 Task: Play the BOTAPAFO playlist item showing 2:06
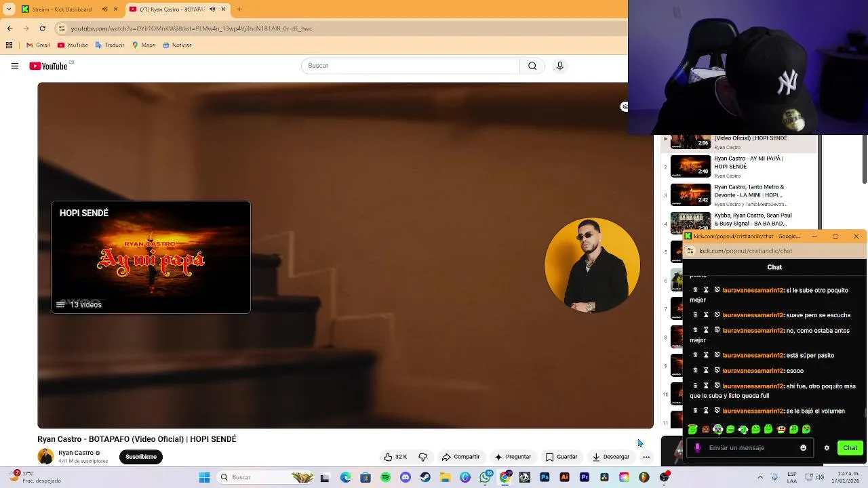coord(739,142)
